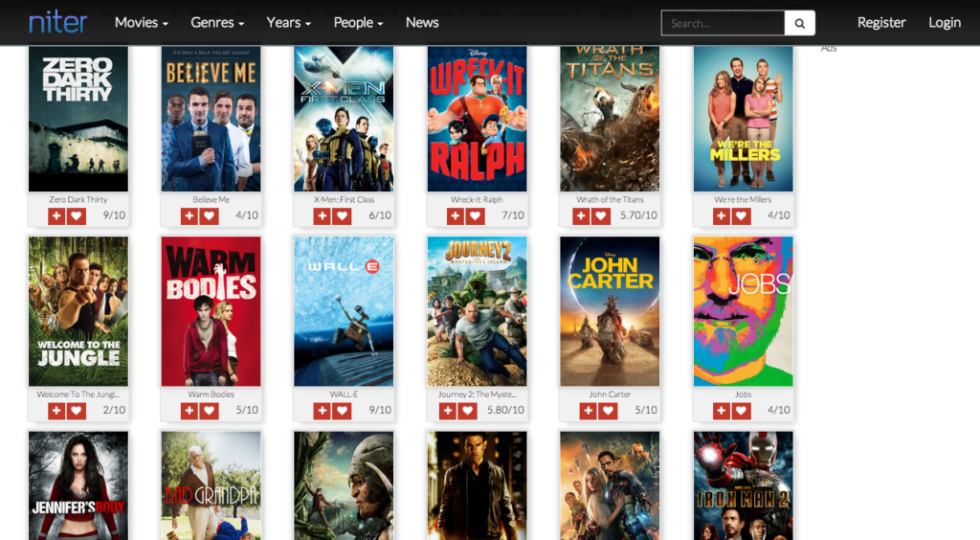Add X-Men: First Class using plus icon
Viewport: 980px width, 540px height.
point(322,216)
